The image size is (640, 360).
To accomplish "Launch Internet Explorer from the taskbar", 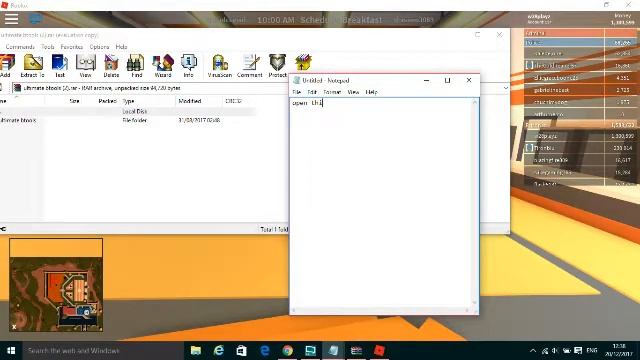I will (219, 351).
